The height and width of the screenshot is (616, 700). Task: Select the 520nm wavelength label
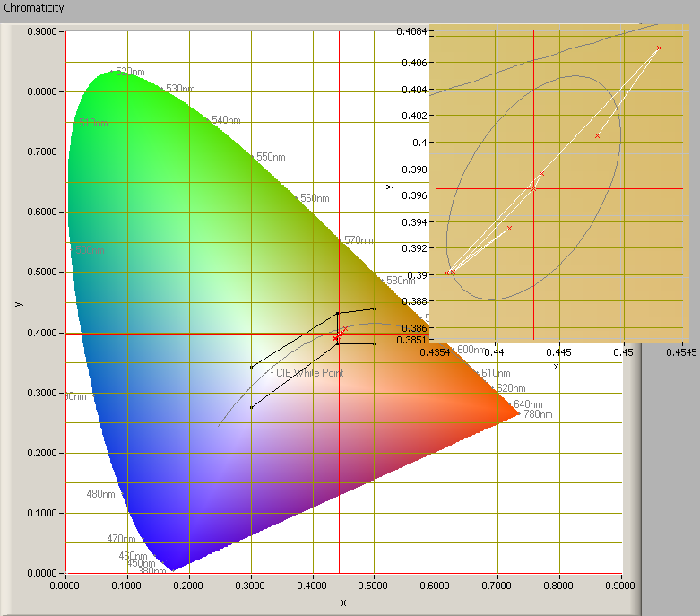(x=130, y=71)
